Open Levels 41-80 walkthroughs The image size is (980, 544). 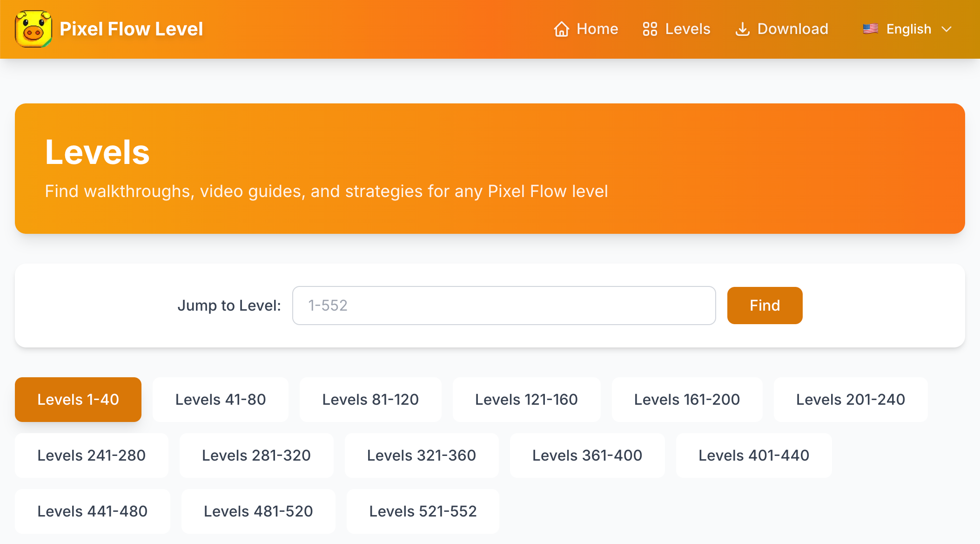(x=220, y=399)
